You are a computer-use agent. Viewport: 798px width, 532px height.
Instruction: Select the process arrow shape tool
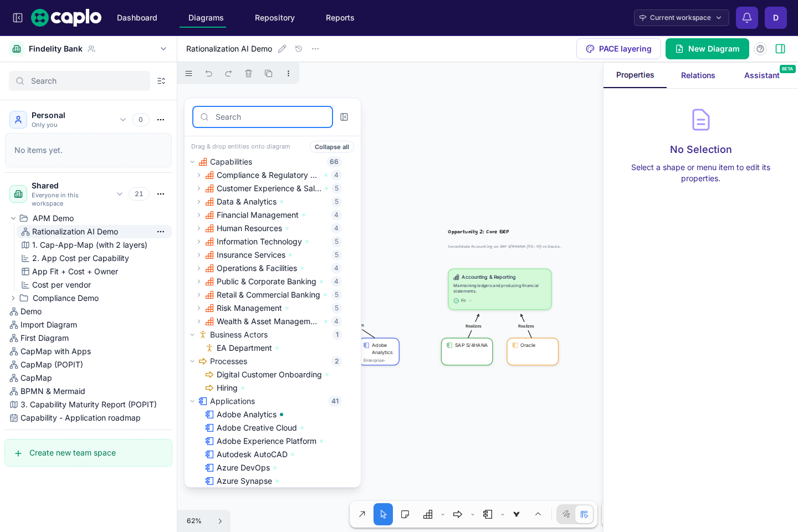click(x=458, y=514)
